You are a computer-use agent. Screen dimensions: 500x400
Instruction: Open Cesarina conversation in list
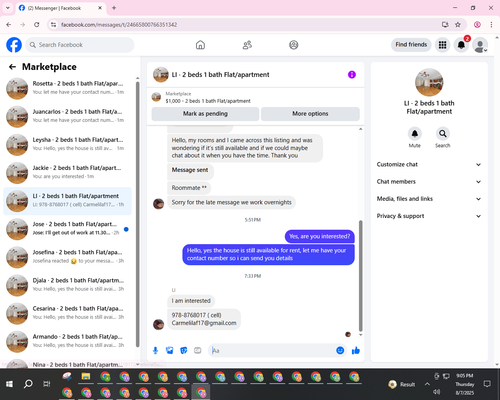(68, 313)
